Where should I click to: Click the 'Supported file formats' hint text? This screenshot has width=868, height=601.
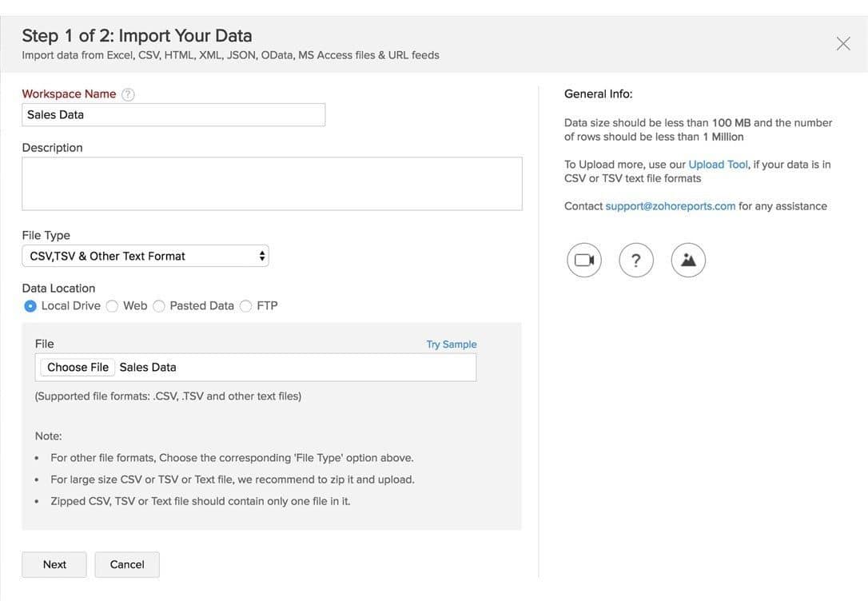point(169,396)
